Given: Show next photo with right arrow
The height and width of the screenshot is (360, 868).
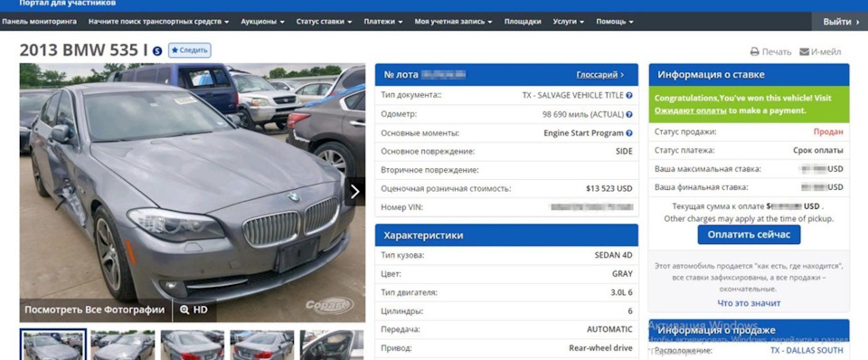Looking at the screenshot, I should pyautogui.click(x=354, y=192).
